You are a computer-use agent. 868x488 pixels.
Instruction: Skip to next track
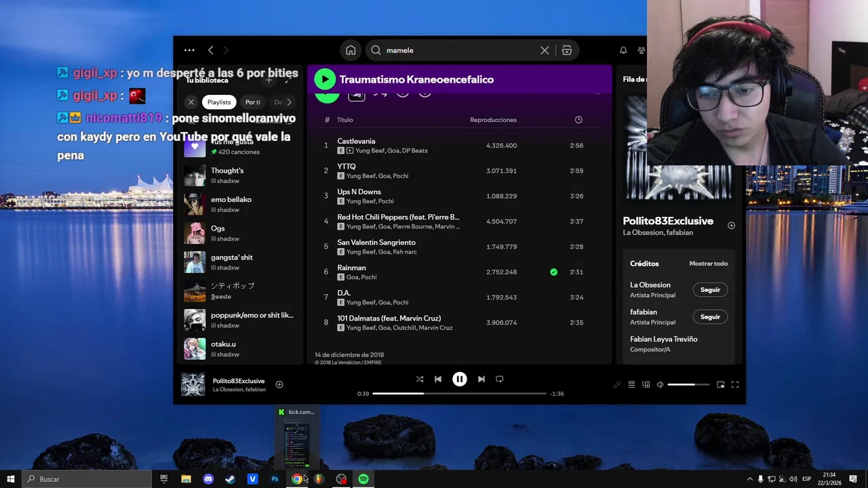481,379
